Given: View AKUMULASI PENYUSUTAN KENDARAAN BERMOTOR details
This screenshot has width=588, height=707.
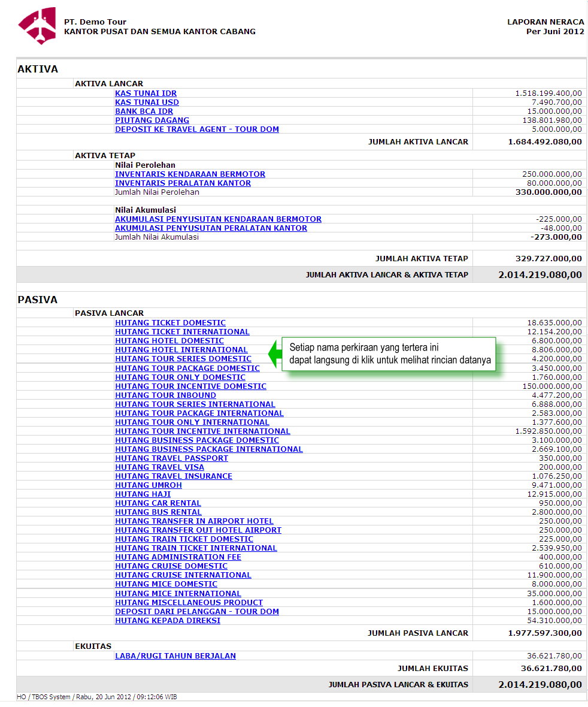Looking at the screenshot, I should [x=218, y=219].
